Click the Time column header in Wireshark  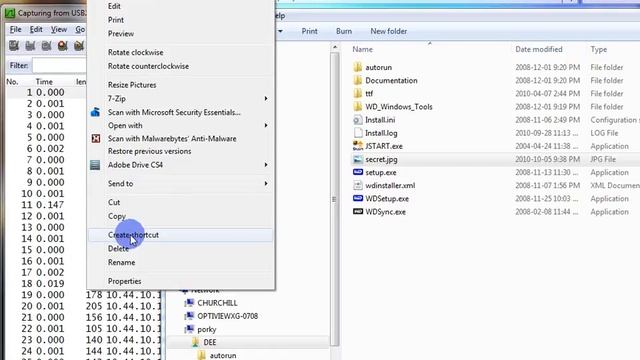[44, 82]
